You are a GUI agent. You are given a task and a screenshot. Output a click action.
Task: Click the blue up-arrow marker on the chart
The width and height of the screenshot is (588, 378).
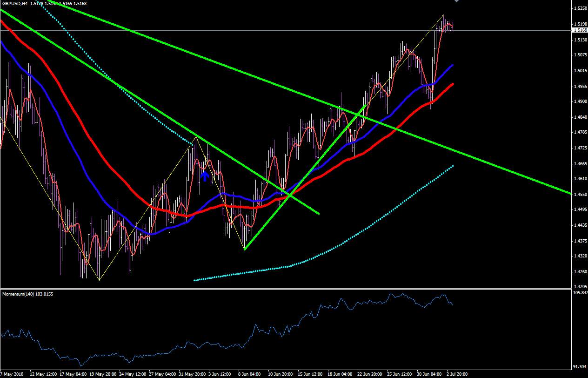pos(204,176)
